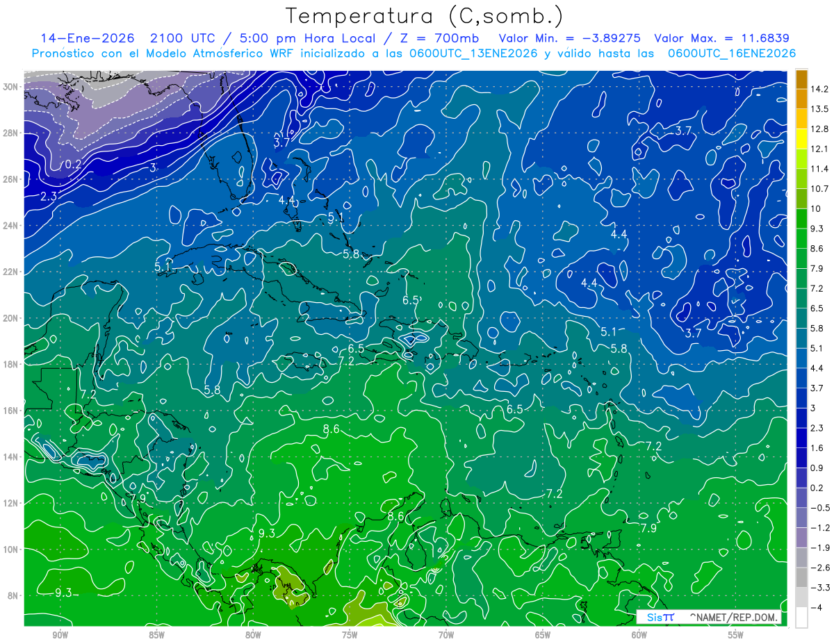Click the 20N latitude axis label
Screen dimensions: 834x644
pyautogui.click(x=11, y=318)
